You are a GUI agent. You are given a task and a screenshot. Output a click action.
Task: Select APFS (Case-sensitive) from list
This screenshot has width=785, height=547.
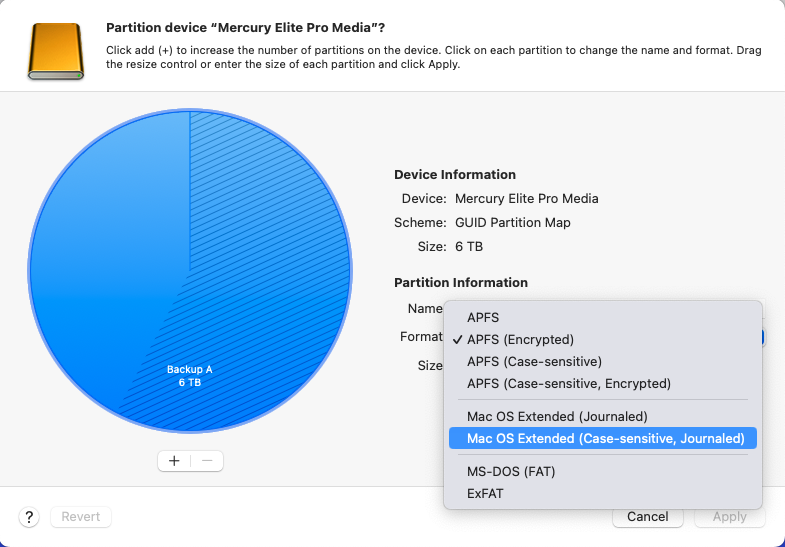click(x=534, y=361)
